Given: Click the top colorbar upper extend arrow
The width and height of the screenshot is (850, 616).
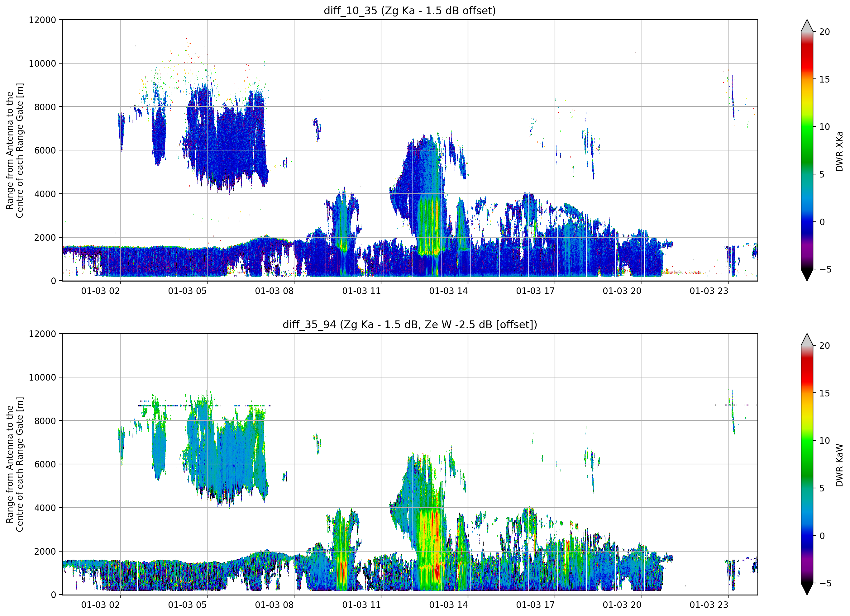Looking at the screenshot, I should pyautogui.click(x=806, y=26).
